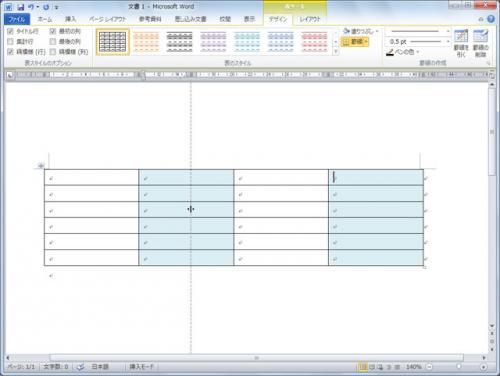Enable the 最後の列 last column checkbox
This screenshot has height=376, width=500.
click(x=53, y=42)
